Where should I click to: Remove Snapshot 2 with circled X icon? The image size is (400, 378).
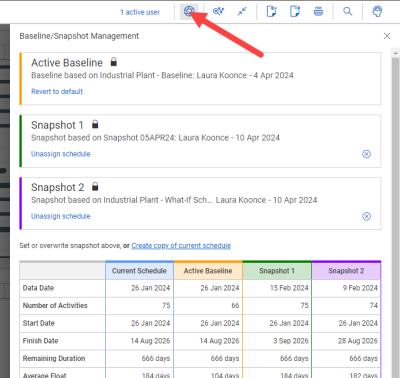[366, 216]
